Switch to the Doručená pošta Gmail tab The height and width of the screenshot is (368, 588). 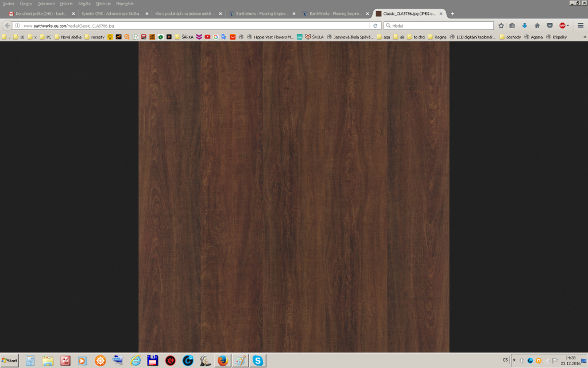pyautogui.click(x=40, y=13)
